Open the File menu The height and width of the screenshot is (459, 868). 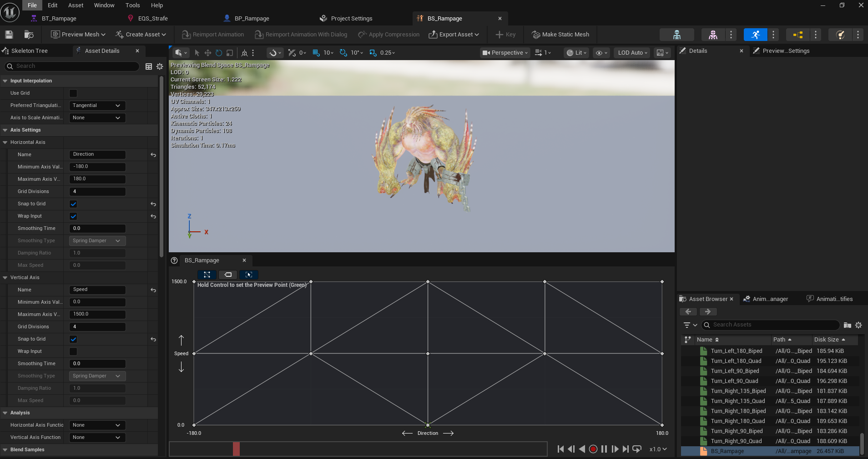(x=32, y=5)
